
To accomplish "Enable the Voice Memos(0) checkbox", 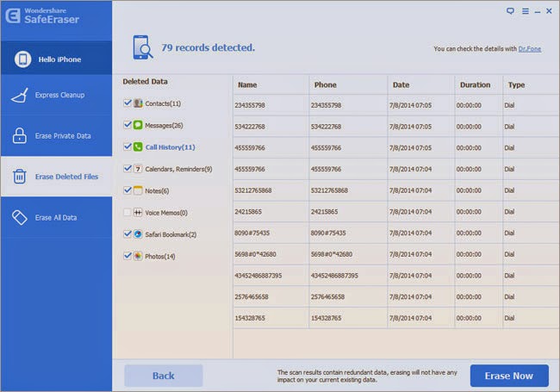I will pos(128,213).
